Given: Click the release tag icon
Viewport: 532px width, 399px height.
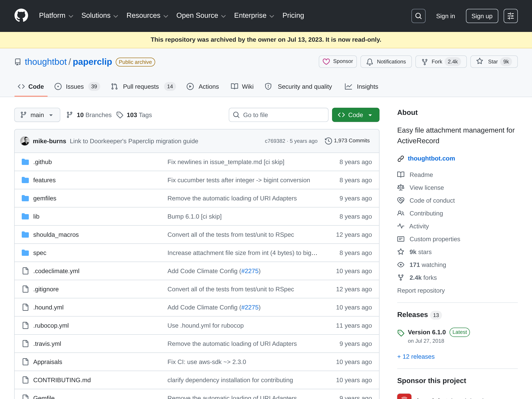Looking at the screenshot, I should click(401, 333).
